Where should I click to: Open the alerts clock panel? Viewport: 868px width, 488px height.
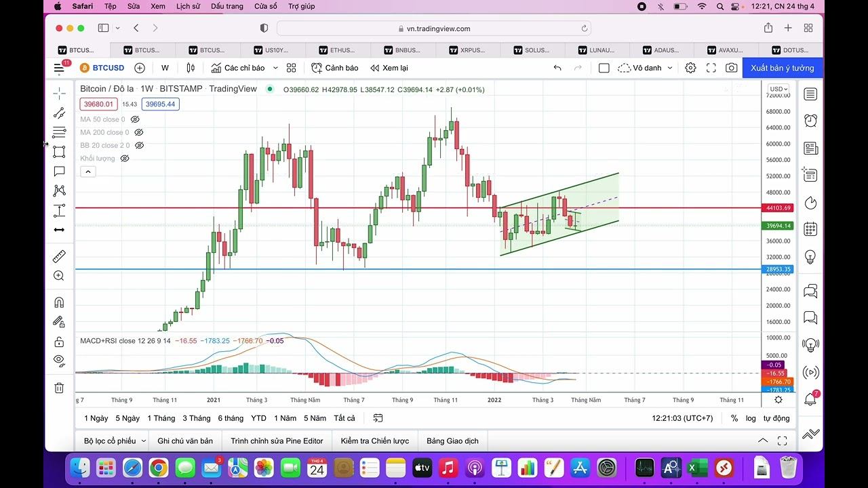click(x=810, y=121)
